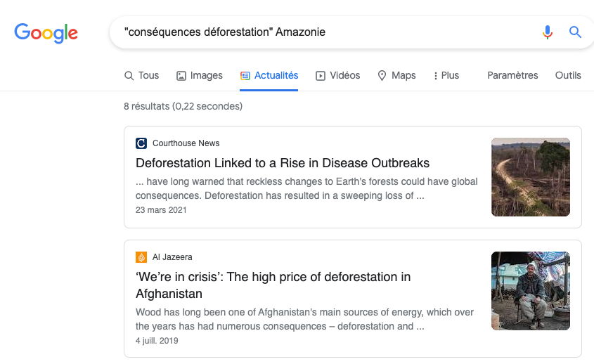Open the Paramètres menu
The height and width of the screenshot is (364, 594).
click(512, 76)
